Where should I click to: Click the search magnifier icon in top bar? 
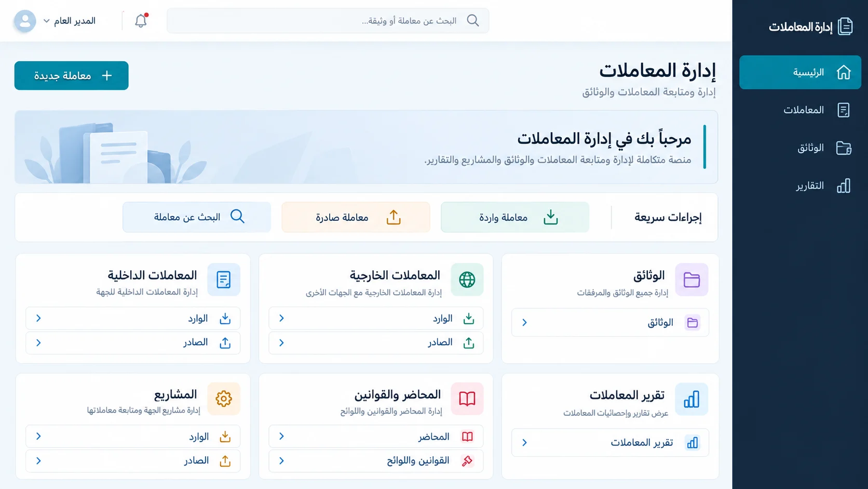coord(472,21)
